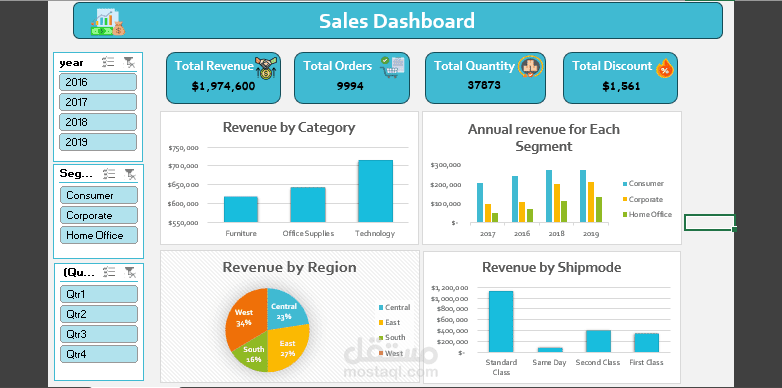Filter by year 2016
Screen dimensions: 782x388
tap(98, 82)
